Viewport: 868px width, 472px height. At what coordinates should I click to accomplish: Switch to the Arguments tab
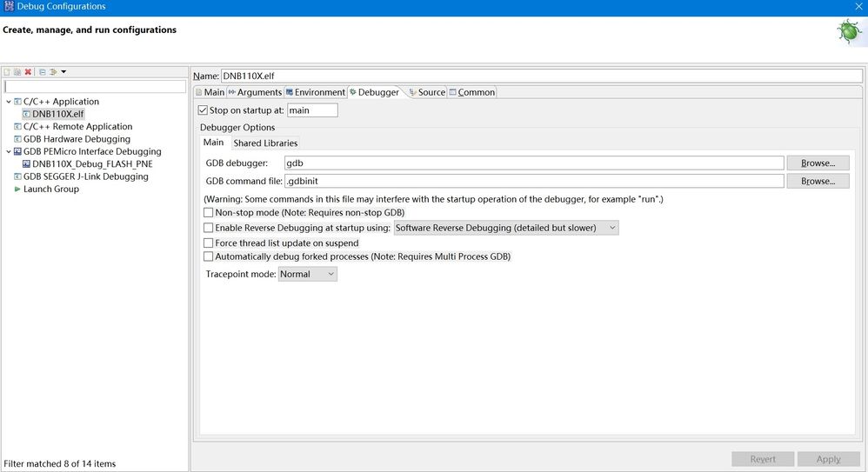click(255, 92)
